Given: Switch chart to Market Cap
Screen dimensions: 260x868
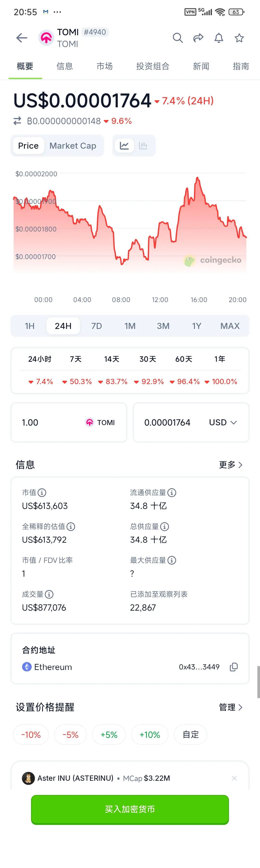Looking at the screenshot, I should tap(73, 146).
